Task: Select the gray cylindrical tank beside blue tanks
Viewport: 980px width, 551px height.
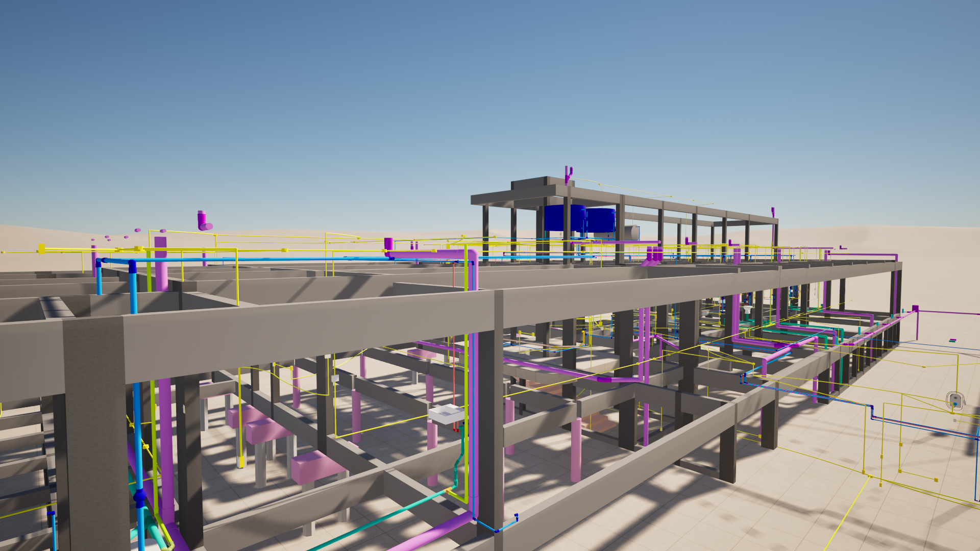Action: click(632, 232)
